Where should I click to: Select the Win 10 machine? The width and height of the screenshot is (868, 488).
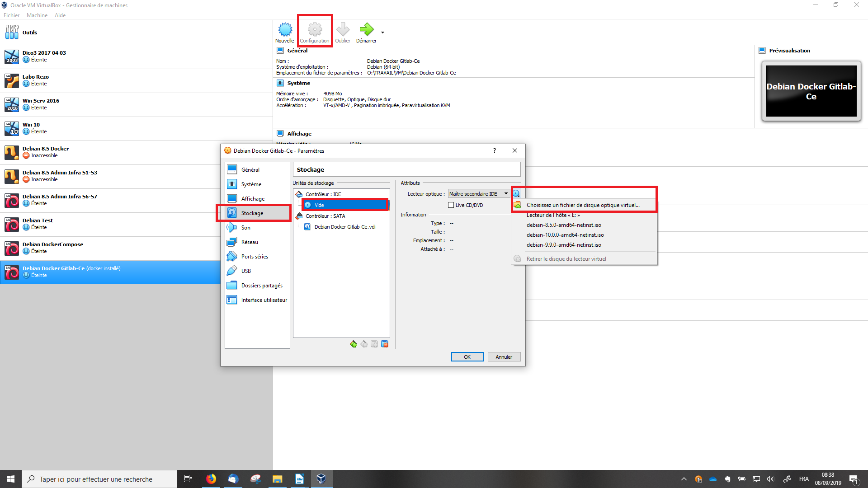[136, 128]
